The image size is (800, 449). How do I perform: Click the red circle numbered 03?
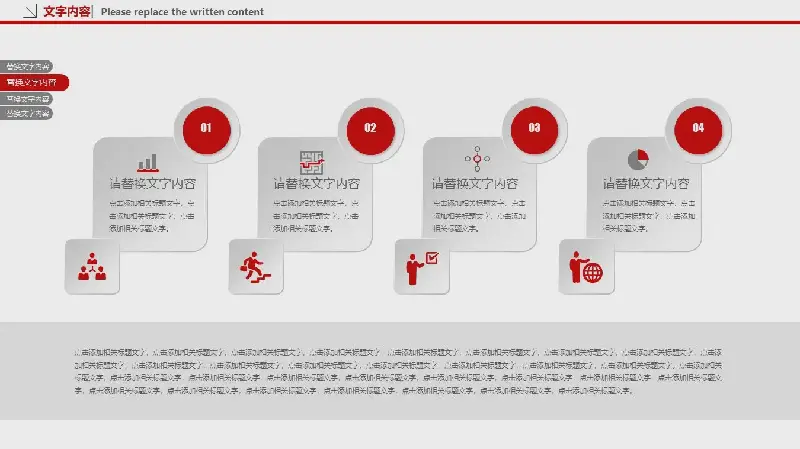[x=535, y=128]
